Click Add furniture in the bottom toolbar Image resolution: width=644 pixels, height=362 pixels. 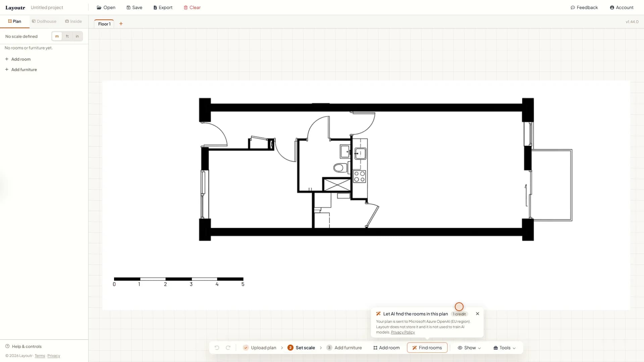click(348, 348)
